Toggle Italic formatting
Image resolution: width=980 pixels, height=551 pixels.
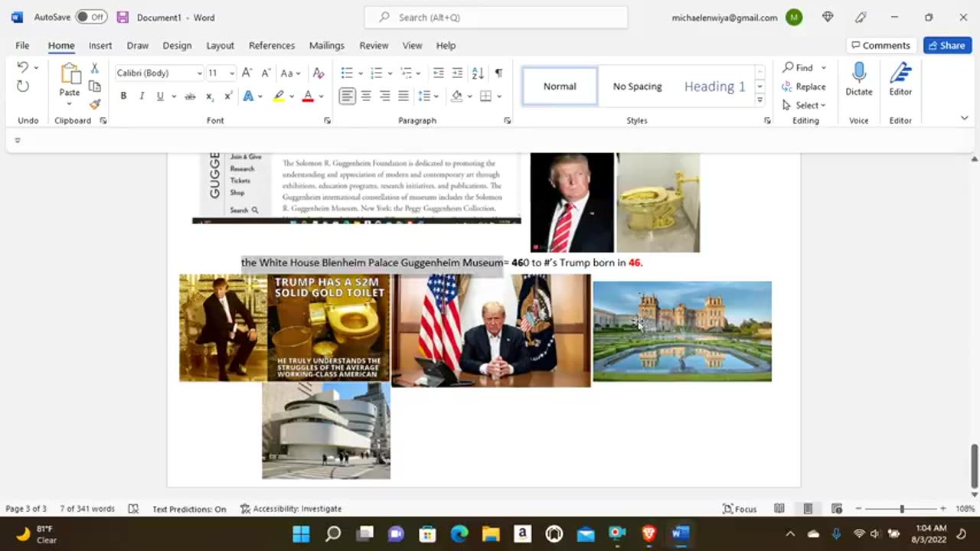(x=142, y=96)
